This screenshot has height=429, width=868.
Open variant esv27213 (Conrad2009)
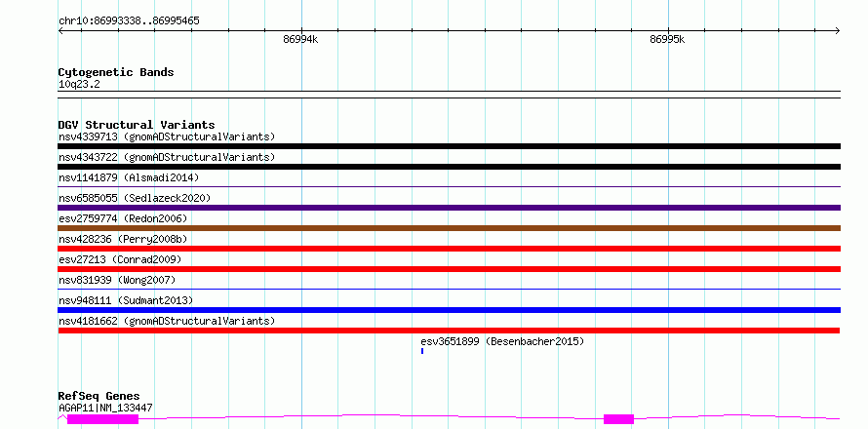point(120,259)
